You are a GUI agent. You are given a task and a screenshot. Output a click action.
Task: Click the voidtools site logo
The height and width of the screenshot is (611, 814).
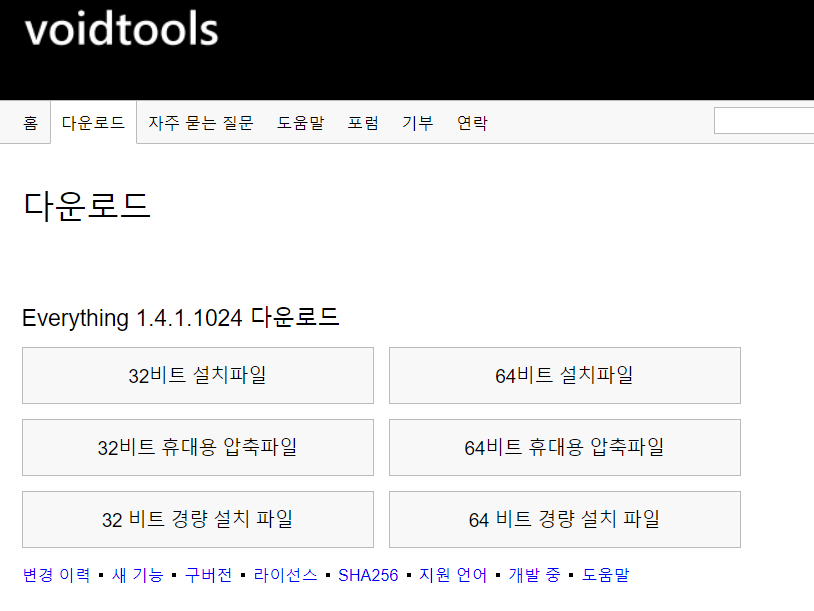click(121, 29)
